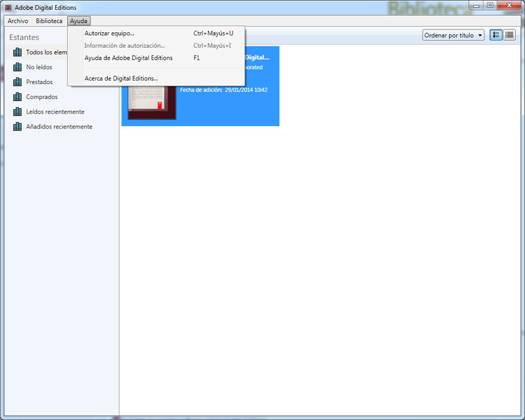525x420 pixels.
Task: Switch to list view icon
Action: pos(509,35)
